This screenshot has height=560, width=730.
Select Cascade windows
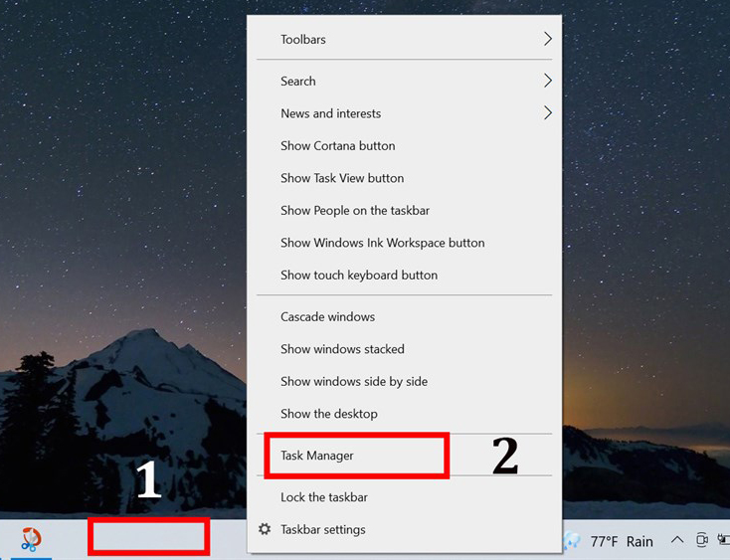click(x=327, y=316)
